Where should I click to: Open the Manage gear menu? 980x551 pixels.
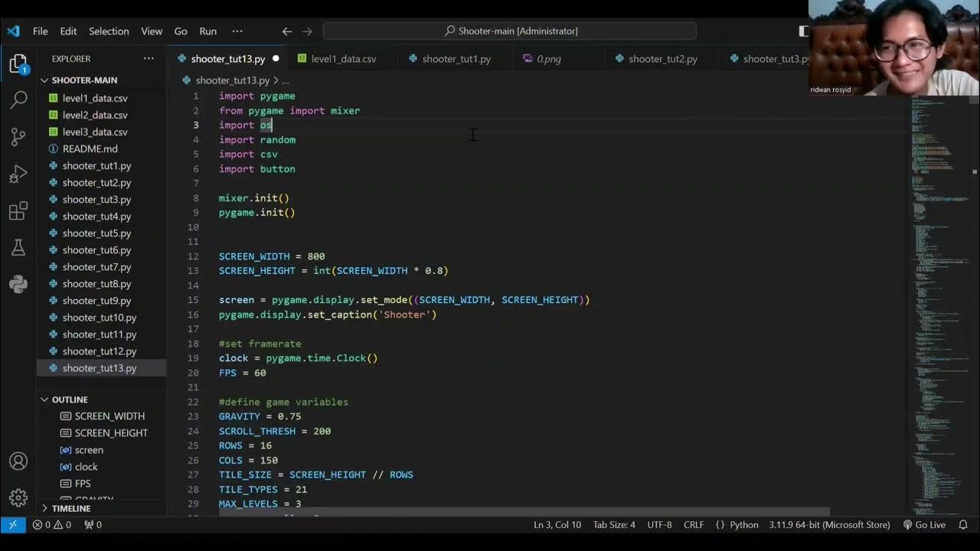tap(18, 497)
